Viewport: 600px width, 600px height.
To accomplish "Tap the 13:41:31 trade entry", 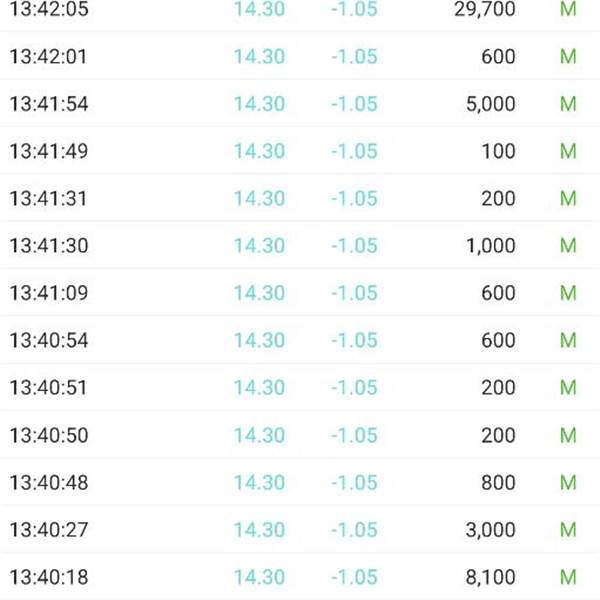I will [300, 198].
